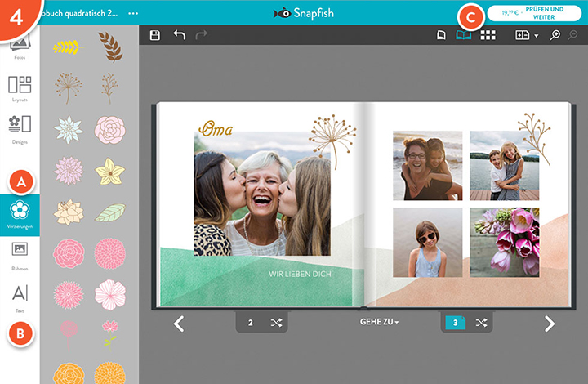The image size is (588, 384).
Task: Show all pages grid view
Action: [x=488, y=35]
